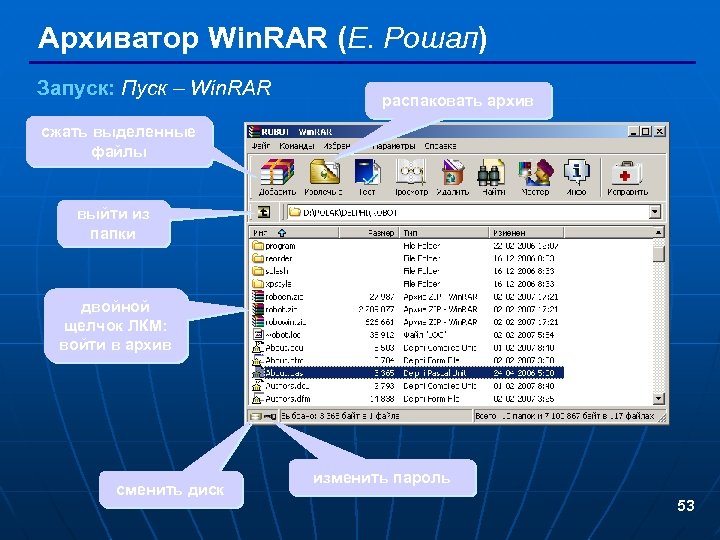Select the highlighted About.pas row

click(x=407, y=373)
